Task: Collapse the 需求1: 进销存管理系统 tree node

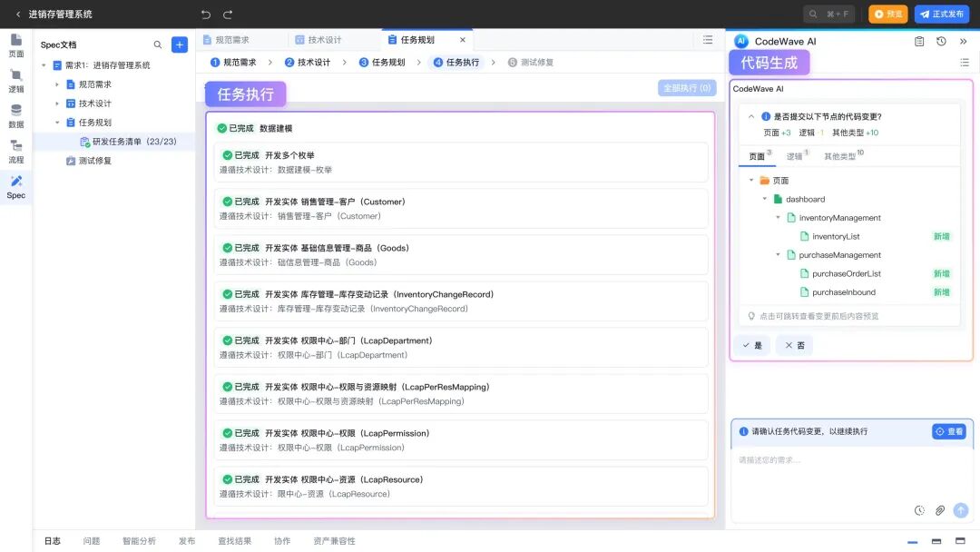Action: [x=44, y=65]
